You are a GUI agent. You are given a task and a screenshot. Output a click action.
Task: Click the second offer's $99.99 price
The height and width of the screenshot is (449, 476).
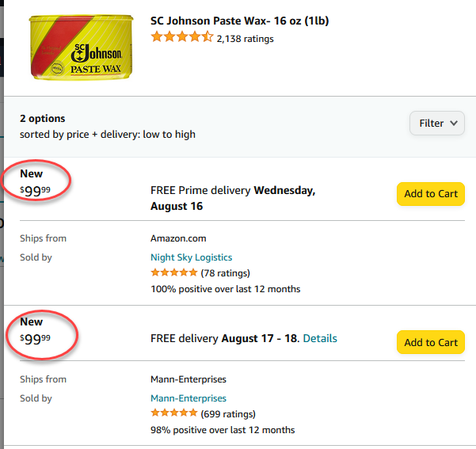(35, 339)
